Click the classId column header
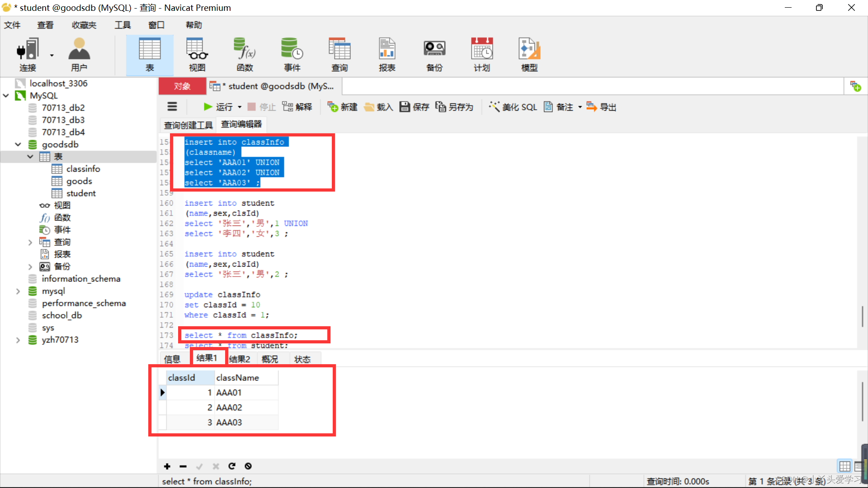This screenshot has height=488, width=868. (190, 377)
